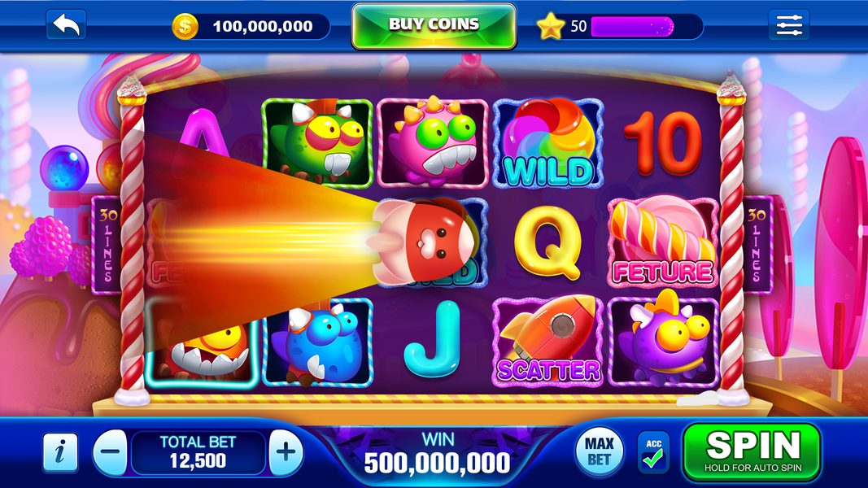This screenshot has height=488, width=868.
Task: Click the candy FETURE symbol
Action: click(x=663, y=242)
